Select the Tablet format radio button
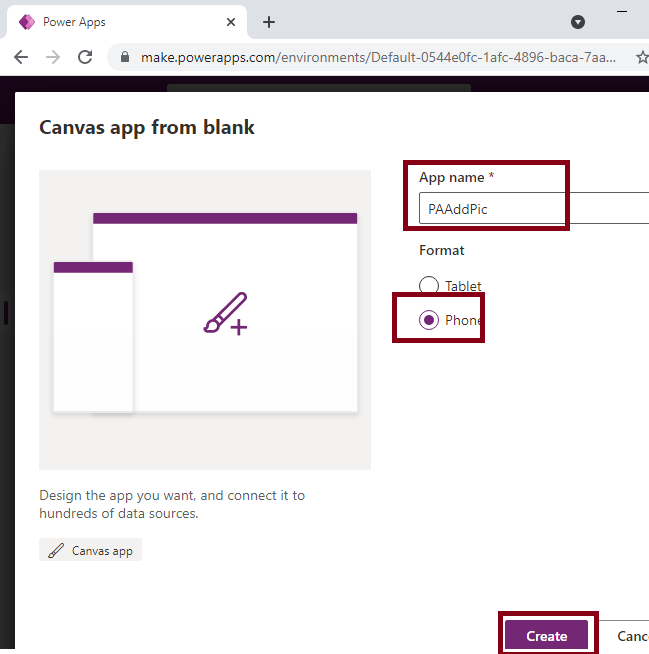Image resolution: width=649 pixels, height=654 pixels. [x=429, y=286]
